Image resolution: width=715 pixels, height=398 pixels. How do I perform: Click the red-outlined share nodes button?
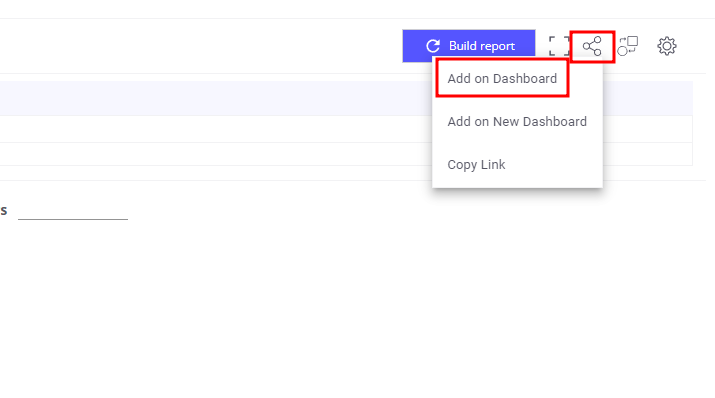(x=592, y=46)
